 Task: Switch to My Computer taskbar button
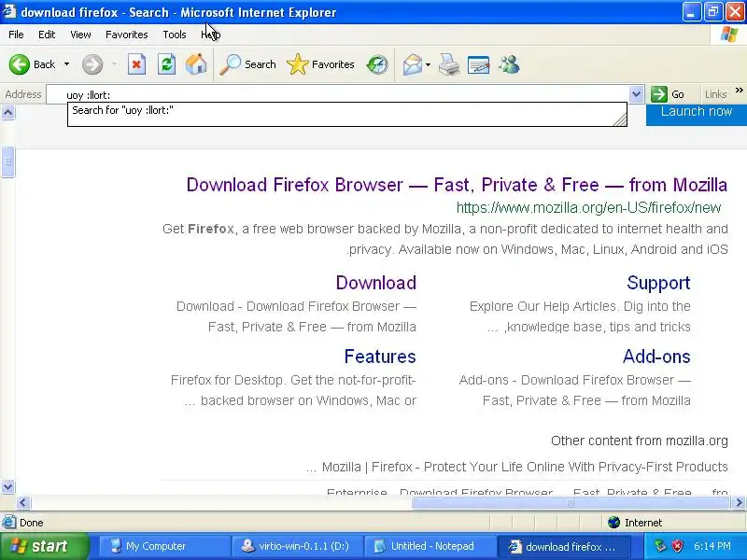tap(163, 547)
